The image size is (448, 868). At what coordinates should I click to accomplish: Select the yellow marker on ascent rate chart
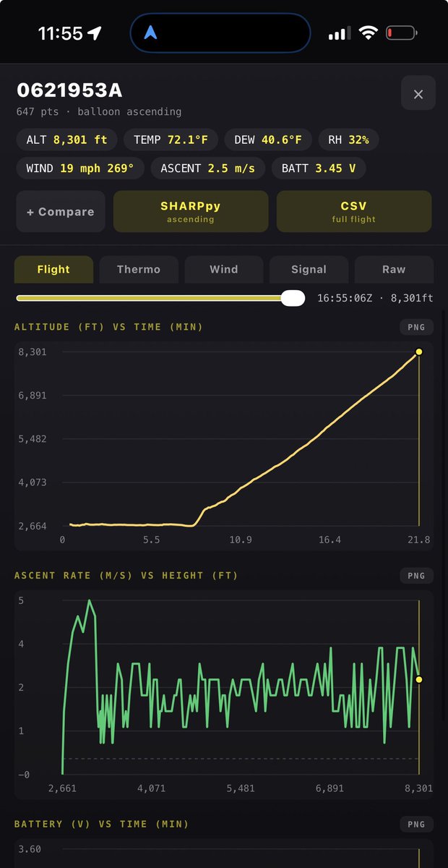[x=418, y=679]
